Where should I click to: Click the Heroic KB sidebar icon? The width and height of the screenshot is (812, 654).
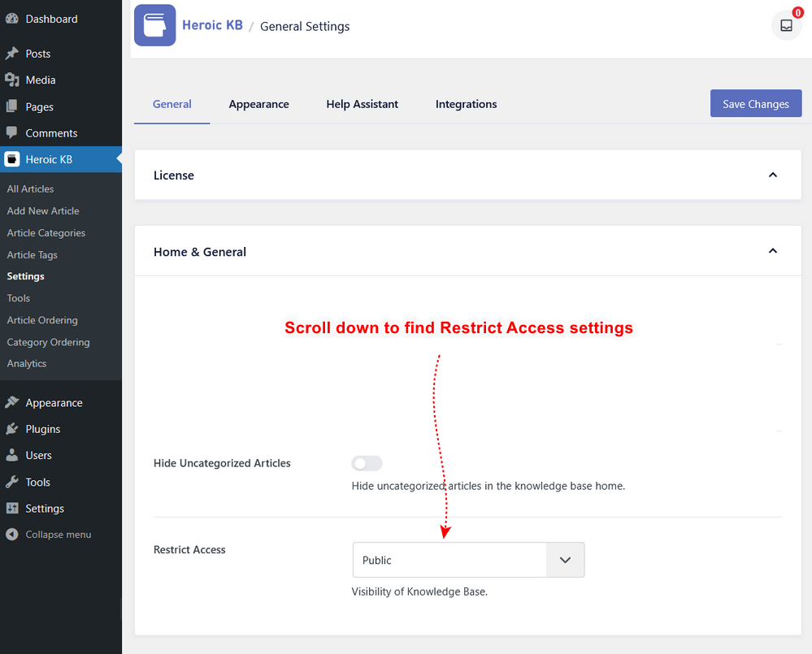12,159
